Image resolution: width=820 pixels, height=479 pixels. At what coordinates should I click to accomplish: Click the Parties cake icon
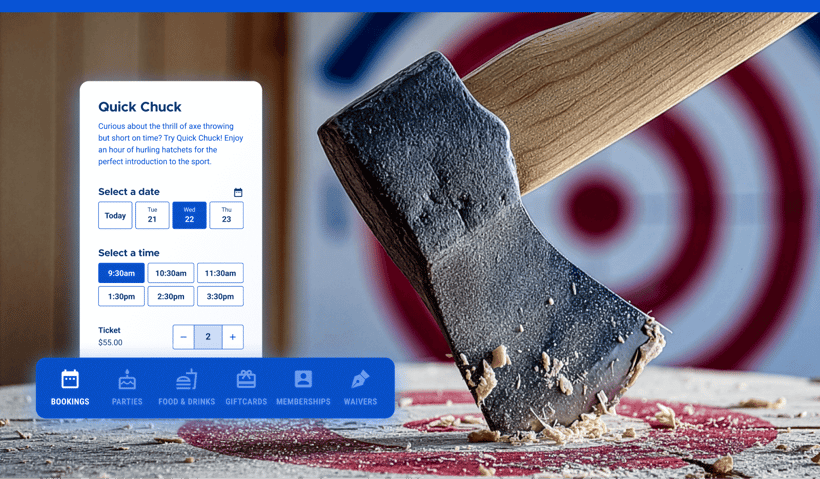point(127,379)
